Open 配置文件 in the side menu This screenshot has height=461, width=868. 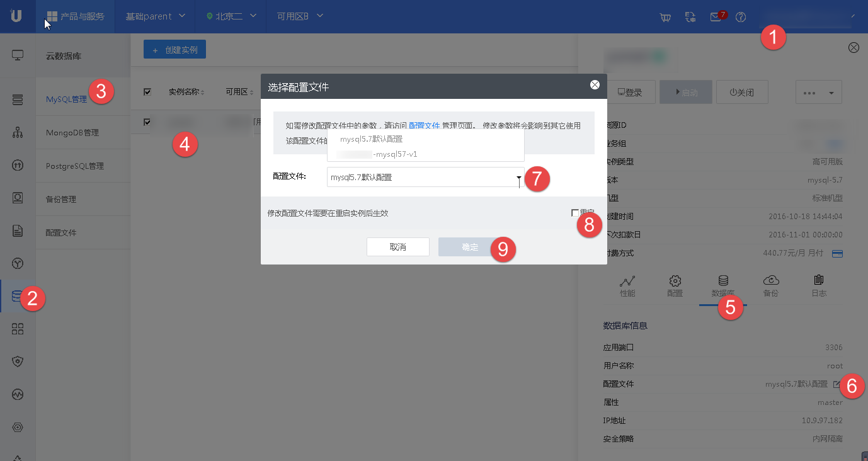click(61, 232)
